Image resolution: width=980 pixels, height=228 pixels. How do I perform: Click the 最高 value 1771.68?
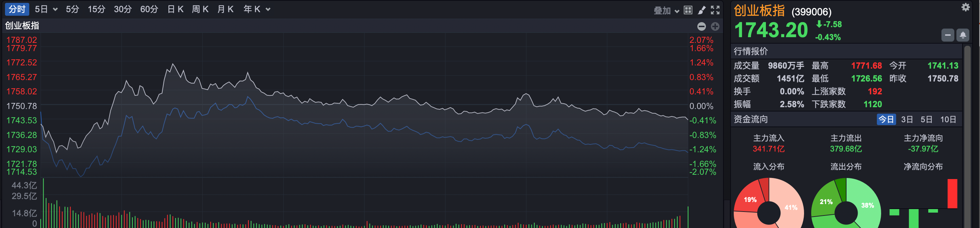coord(866,66)
